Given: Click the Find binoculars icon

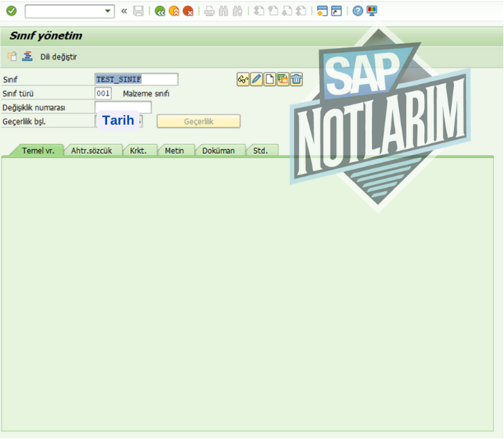Looking at the screenshot, I should point(224,12).
